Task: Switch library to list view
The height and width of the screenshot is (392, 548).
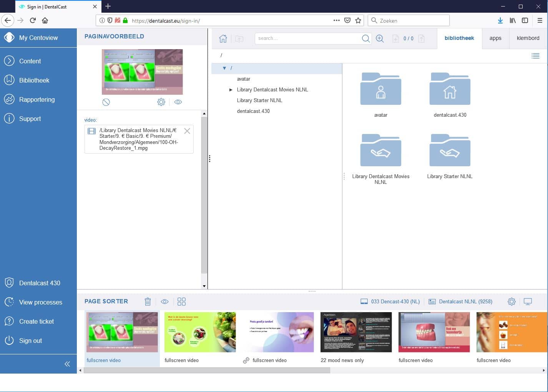Action: click(535, 56)
